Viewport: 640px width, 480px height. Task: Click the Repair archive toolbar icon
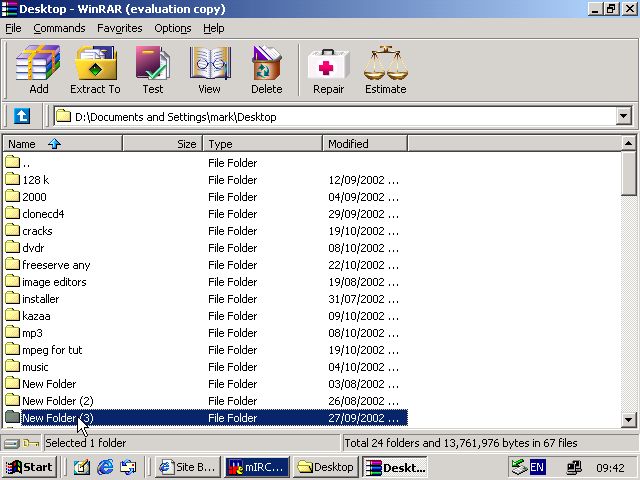coord(328,64)
